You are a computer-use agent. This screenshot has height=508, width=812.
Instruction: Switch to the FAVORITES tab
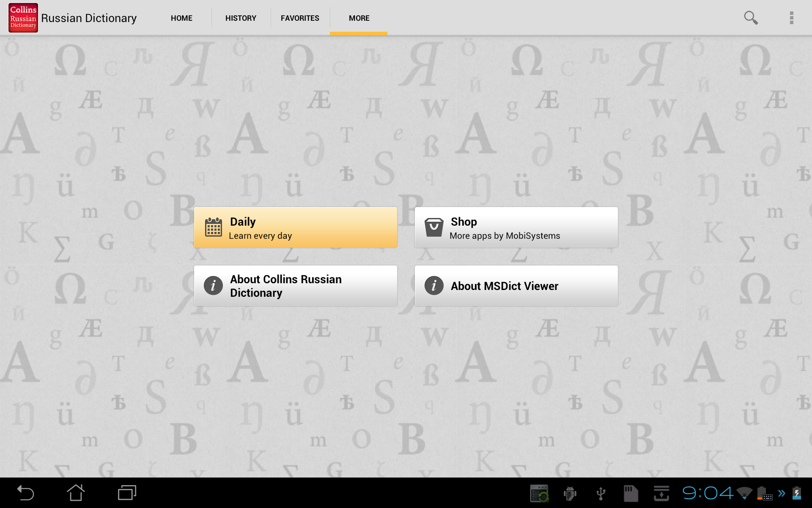pos(300,18)
